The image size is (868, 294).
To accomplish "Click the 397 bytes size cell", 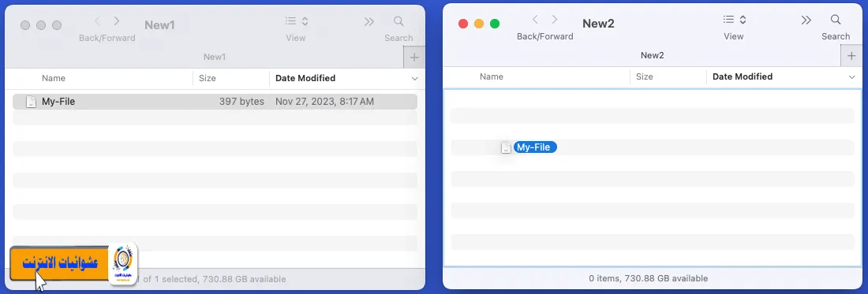I will coord(241,102).
